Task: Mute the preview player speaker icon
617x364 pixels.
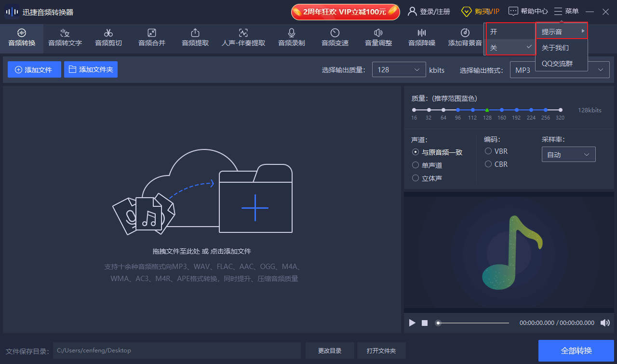Action: pyautogui.click(x=605, y=323)
